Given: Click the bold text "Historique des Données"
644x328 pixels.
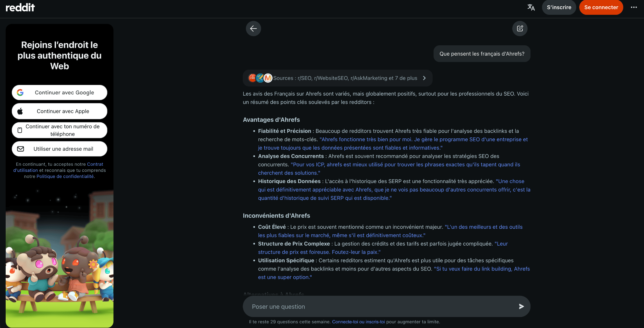Looking at the screenshot, I should click(289, 181).
